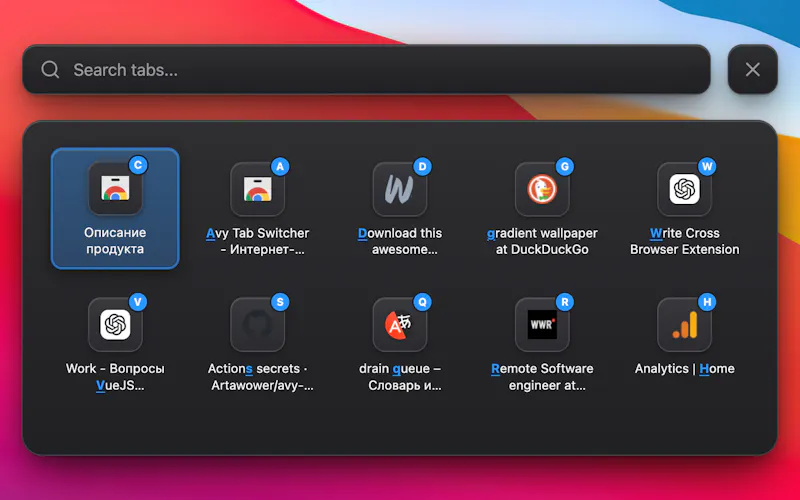Click the 'Описание продукта' tab title
Viewport: 800px width, 500px height.
pos(115,241)
